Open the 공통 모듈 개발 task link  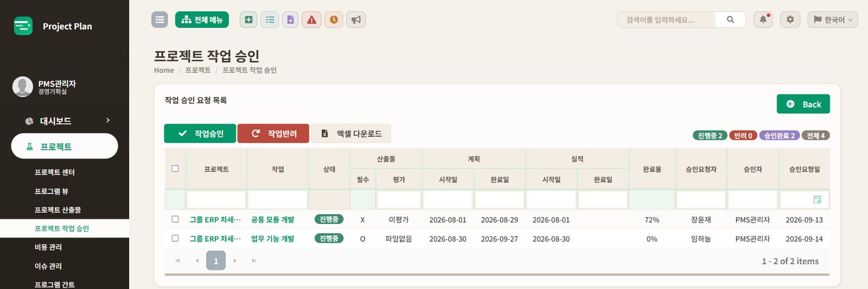pos(272,220)
